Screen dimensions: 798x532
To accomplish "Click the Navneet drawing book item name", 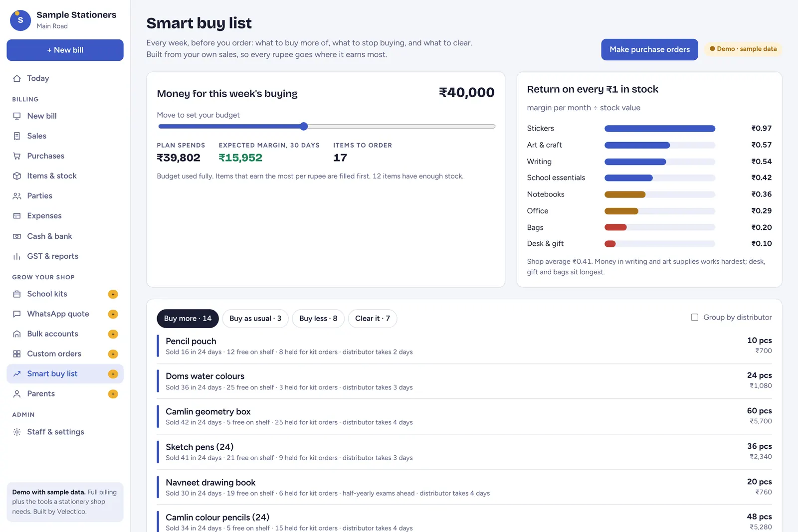I will click(x=210, y=482).
